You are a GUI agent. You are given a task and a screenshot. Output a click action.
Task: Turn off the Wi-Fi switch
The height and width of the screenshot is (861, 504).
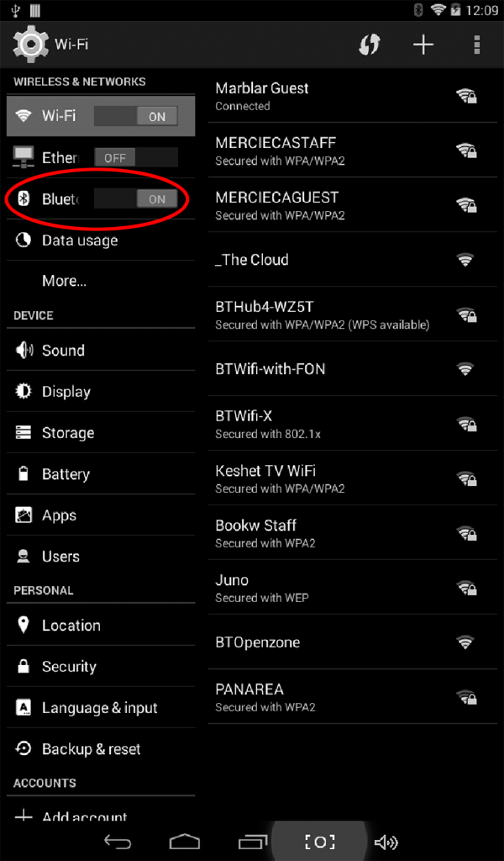tap(135, 116)
